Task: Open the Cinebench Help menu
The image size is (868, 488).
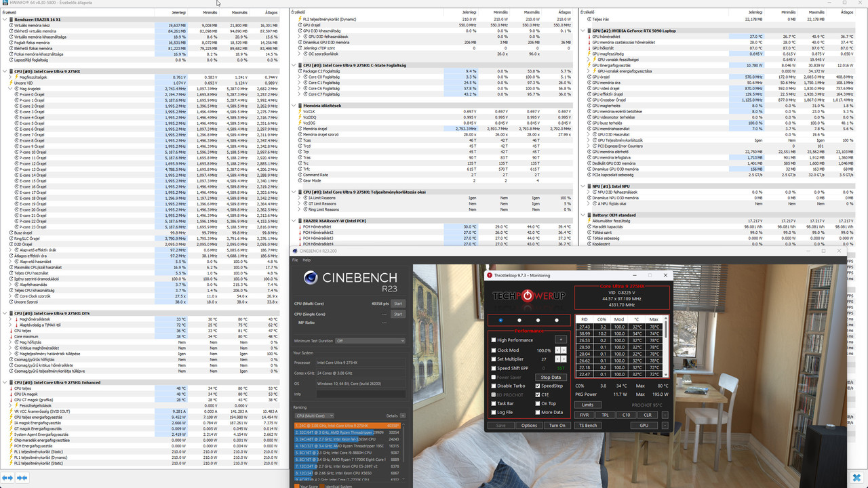Action: [307, 260]
